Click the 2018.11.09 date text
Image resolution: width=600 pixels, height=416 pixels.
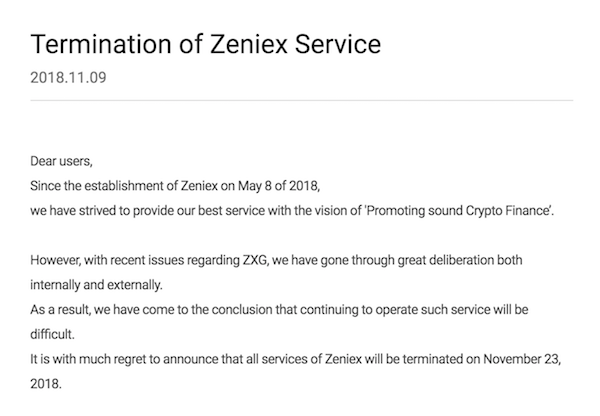68,78
